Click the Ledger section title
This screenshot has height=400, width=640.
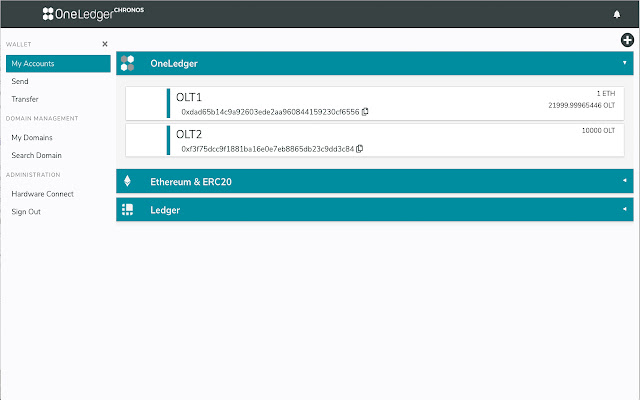(x=165, y=210)
